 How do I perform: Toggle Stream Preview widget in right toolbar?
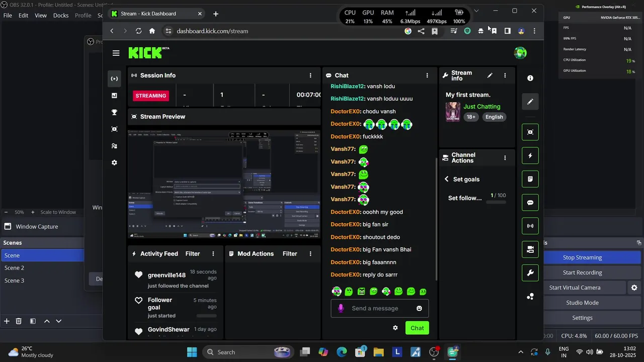click(530, 132)
